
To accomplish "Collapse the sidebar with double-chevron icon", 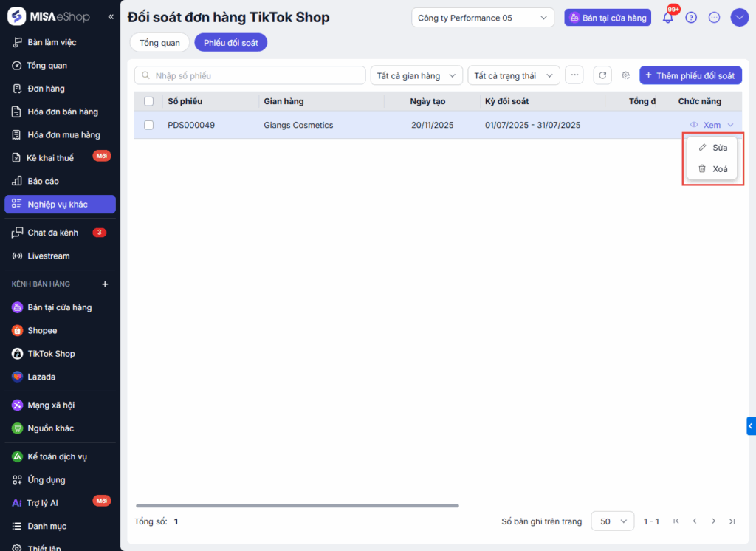I will point(111,17).
